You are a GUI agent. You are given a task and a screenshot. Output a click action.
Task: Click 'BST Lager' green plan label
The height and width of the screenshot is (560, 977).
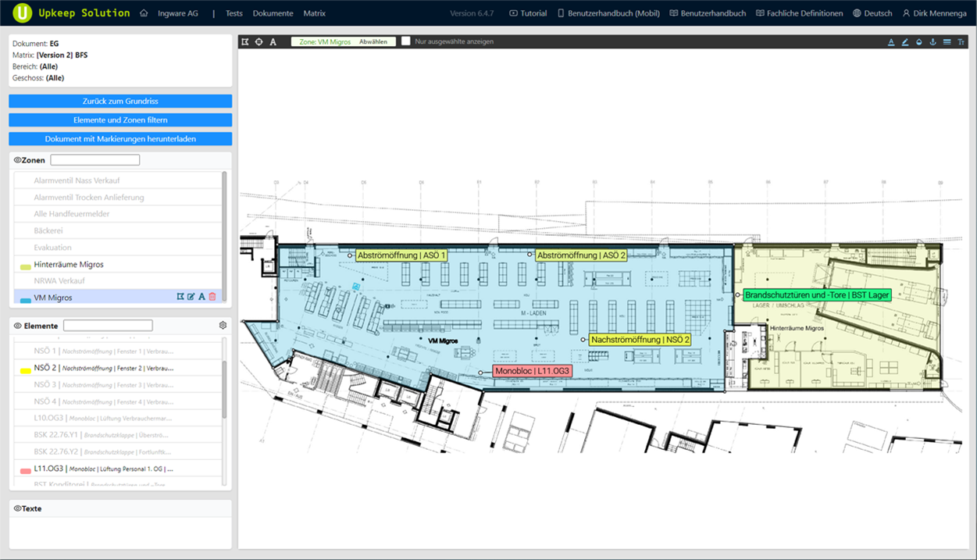coord(817,295)
